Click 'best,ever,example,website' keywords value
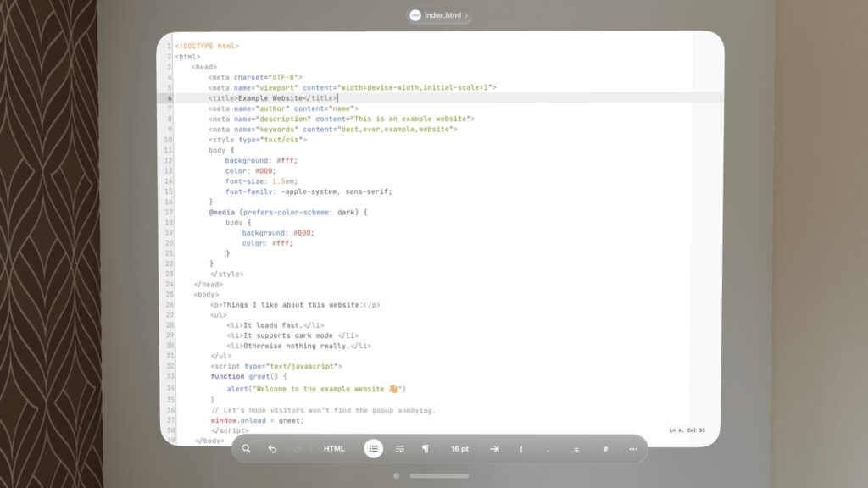 [x=395, y=130]
